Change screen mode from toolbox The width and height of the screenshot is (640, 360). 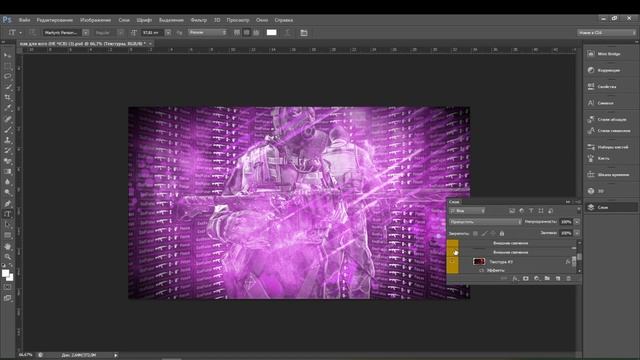point(7,298)
